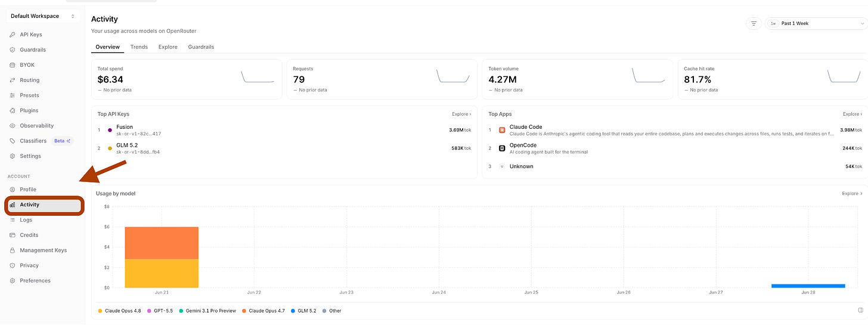Open the Fusion API key row

tap(284, 130)
